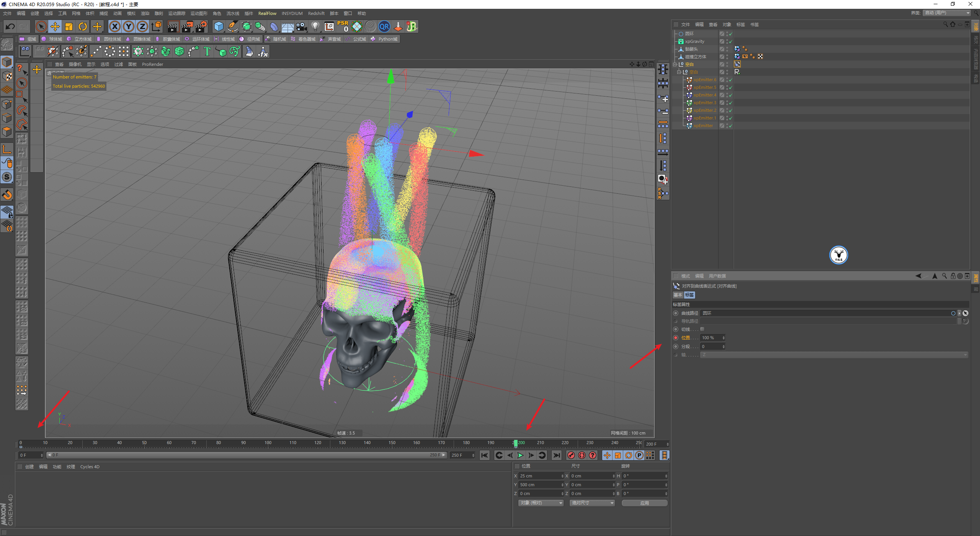The height and width of the screenshot is (536, 980).
Task: Add a camera object
Action: 302,26
